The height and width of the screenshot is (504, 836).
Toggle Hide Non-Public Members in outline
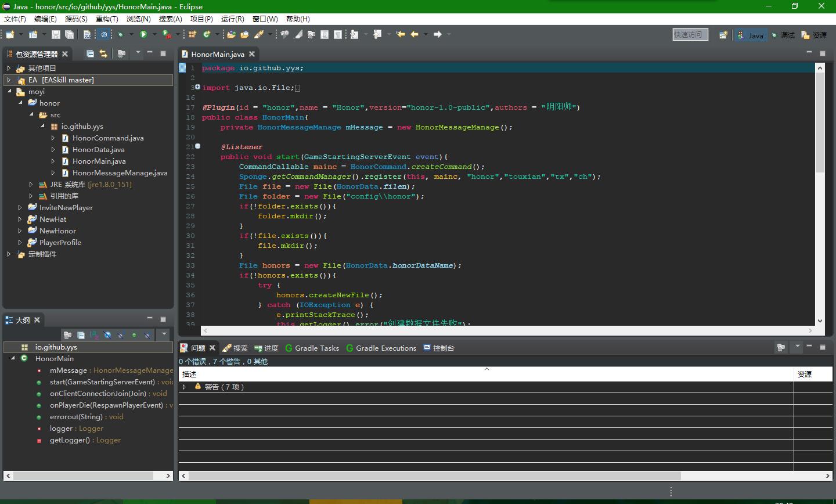click(x=134, y=335)
